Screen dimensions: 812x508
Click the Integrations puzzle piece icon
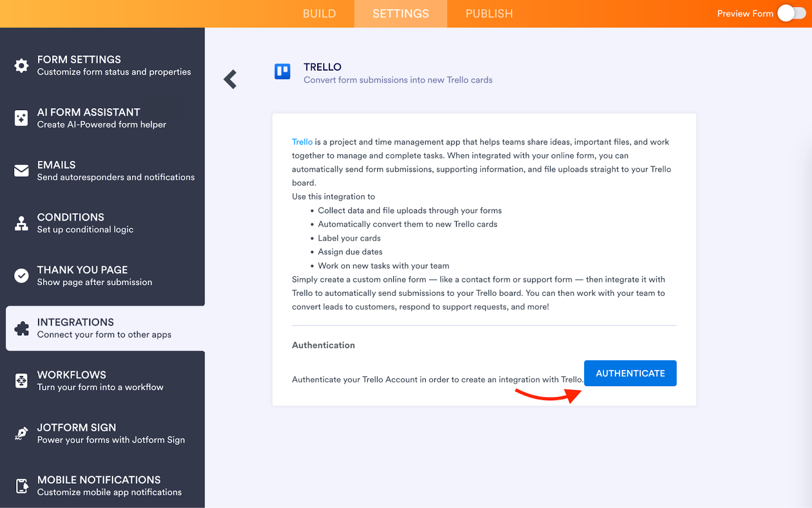tap(21, 328)
